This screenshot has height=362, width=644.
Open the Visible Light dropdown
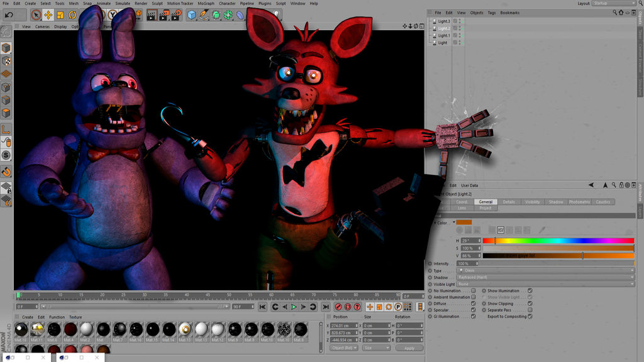[545, 284]
